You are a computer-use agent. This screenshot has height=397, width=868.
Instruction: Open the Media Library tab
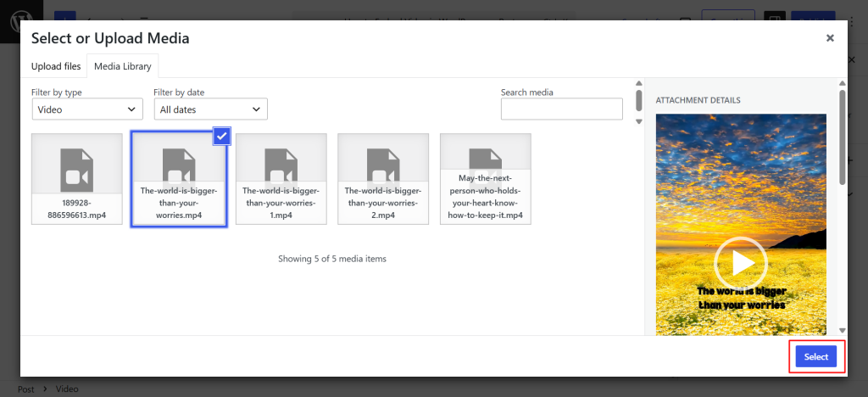click(122, 66)
